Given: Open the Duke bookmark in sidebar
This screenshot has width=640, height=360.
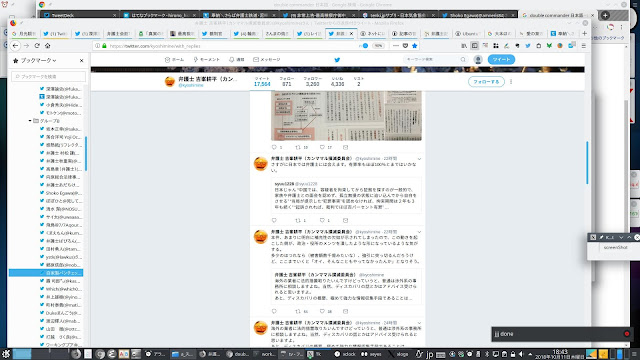Looking at the screenshot, I should click(x=61, y=313).
